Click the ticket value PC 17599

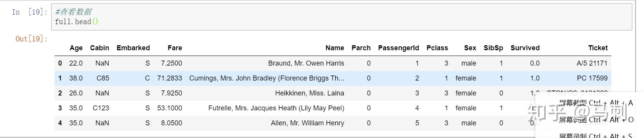tap(592, 78)
